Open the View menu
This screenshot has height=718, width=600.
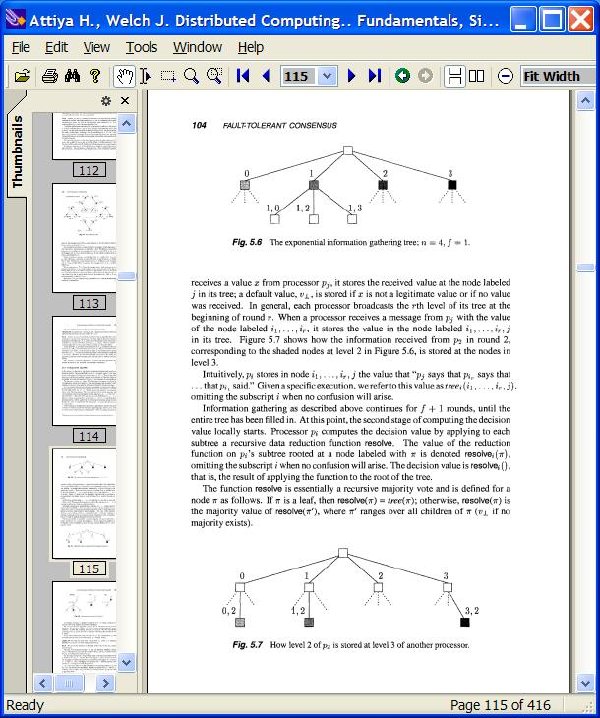tap(96, 47)
